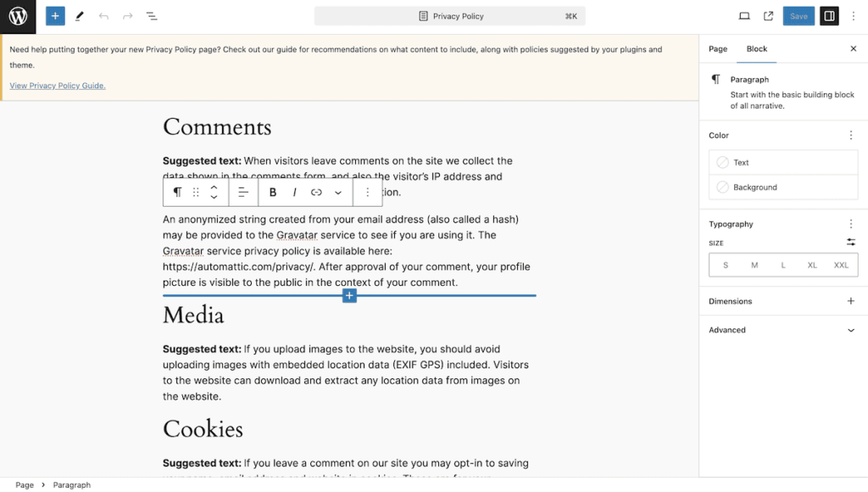
Task: Open page preview in new tab
Action: click(x=768, y=16)
